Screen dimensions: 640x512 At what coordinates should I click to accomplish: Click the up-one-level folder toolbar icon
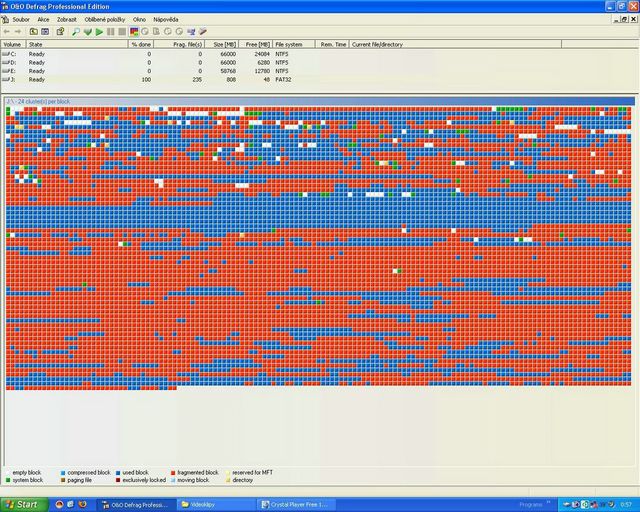pos(33,32)
